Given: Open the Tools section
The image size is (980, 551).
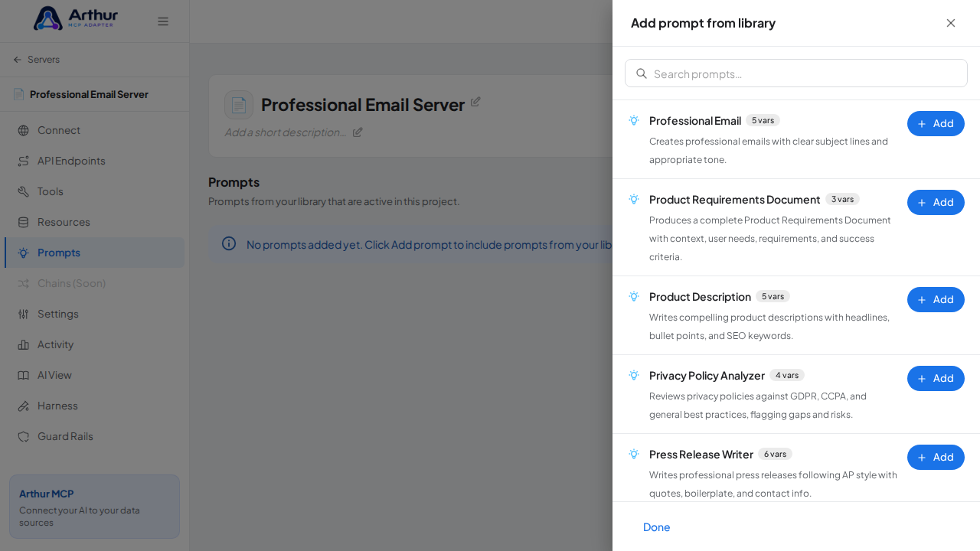Looking at the screenshot, I should coord(94,191).
